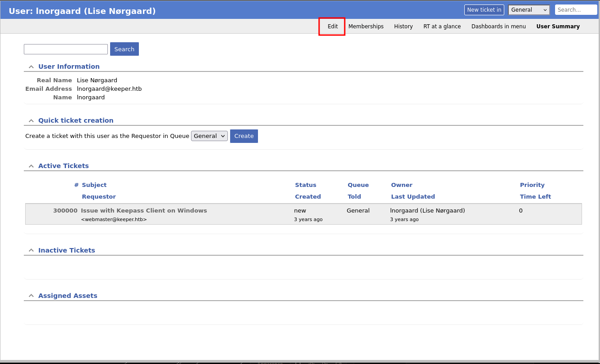The image size is (600, 364).
Task: Open the queue dropdown next to New ticket in
Action: click(529, 10)
